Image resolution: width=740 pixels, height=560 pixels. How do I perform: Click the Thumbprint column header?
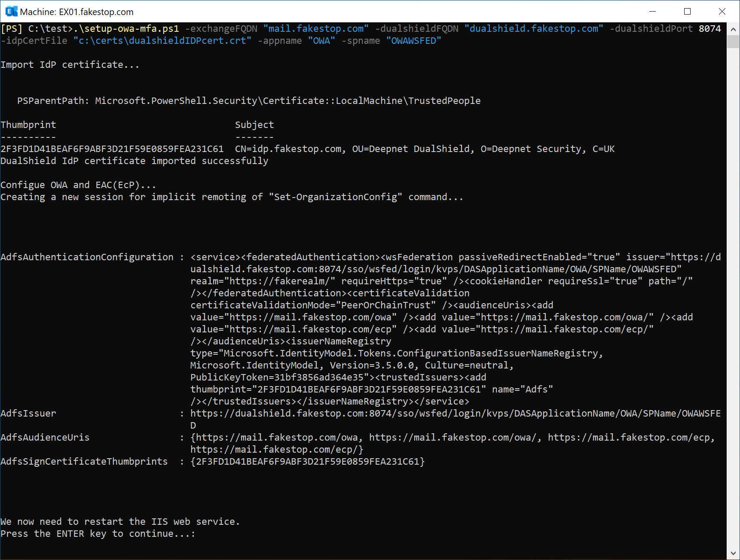tap(28, 125)
